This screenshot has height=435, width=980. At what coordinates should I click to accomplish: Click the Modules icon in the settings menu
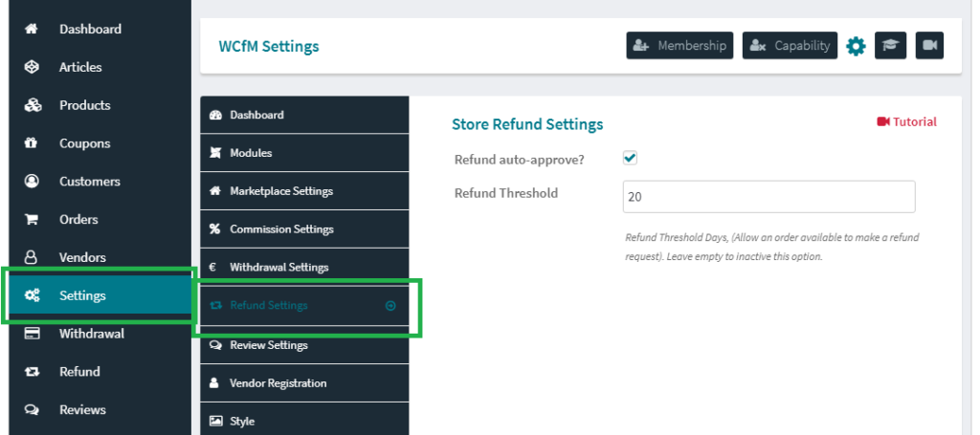tap(215, 153)
